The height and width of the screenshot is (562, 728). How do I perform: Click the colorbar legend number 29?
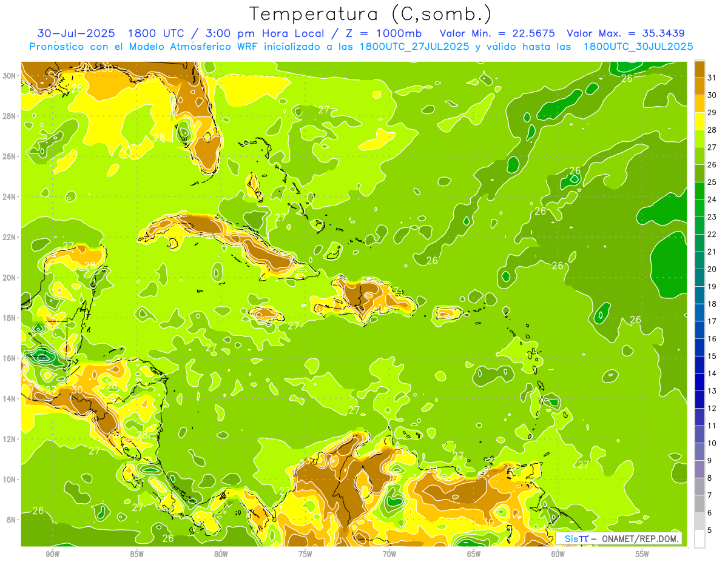pos(712,112)
